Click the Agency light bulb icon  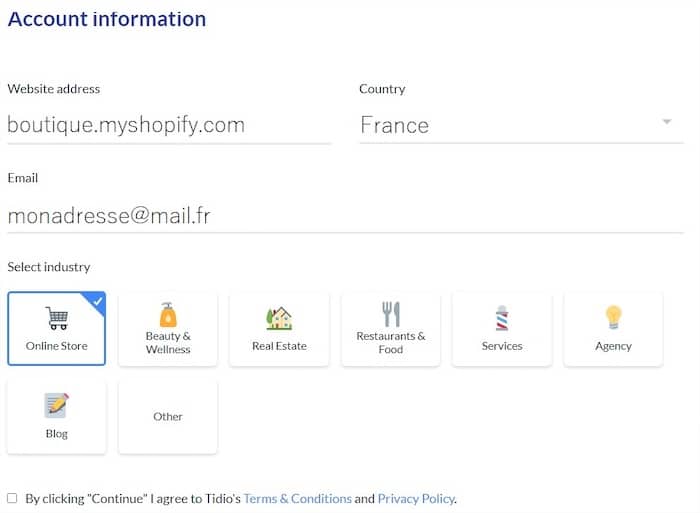(x=613, y=318)
